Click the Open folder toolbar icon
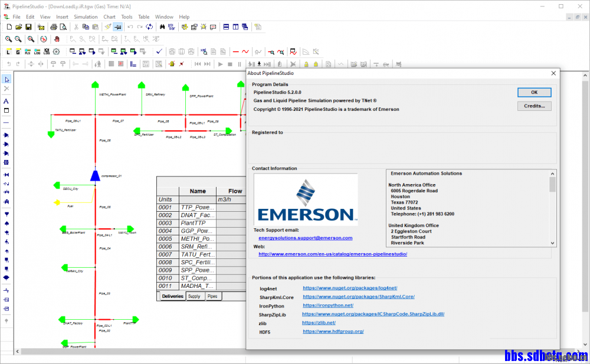Viewport: 590px width, 364px height. pyautogui.click(x=18, y=27)
